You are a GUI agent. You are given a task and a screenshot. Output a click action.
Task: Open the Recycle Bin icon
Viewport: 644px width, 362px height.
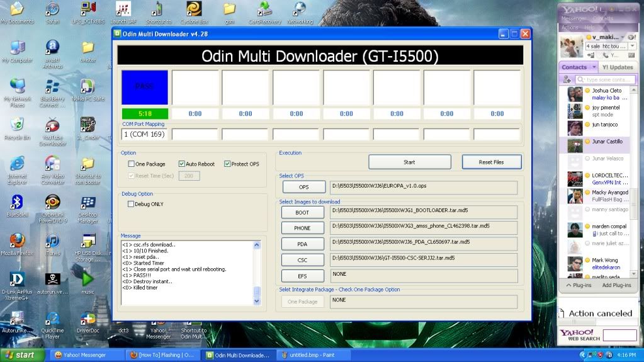tap(17, 128)
